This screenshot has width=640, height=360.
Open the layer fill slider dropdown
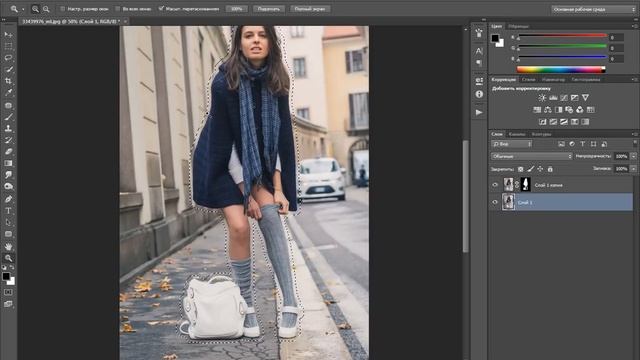pos(633,169)
